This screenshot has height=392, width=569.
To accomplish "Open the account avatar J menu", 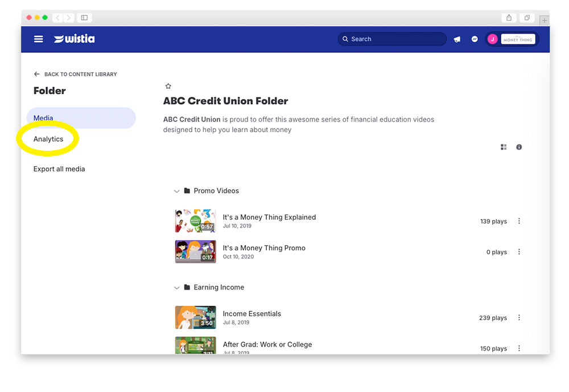I will click(x=492, y=39).
